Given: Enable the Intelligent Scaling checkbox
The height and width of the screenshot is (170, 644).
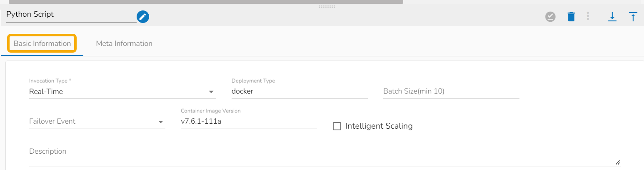Looking at the screenshot, I should point(337,126).
